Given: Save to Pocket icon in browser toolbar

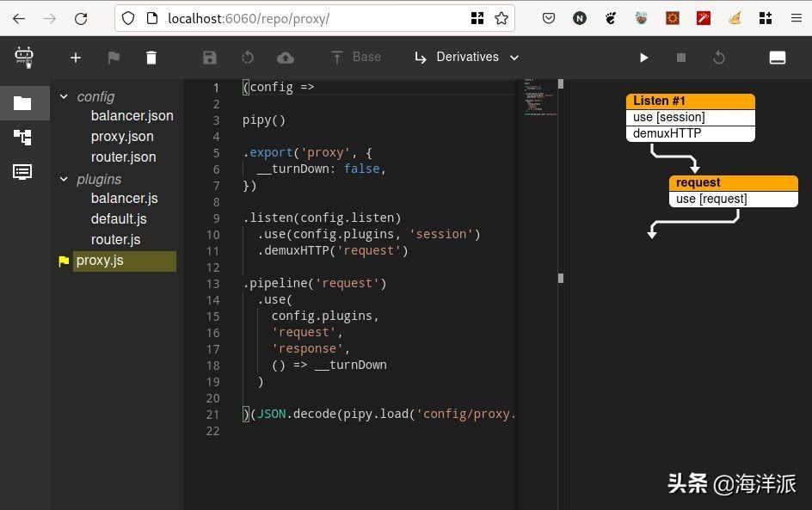Looking at the screenshot, I should pyautogui.click(x=549, y=19).
